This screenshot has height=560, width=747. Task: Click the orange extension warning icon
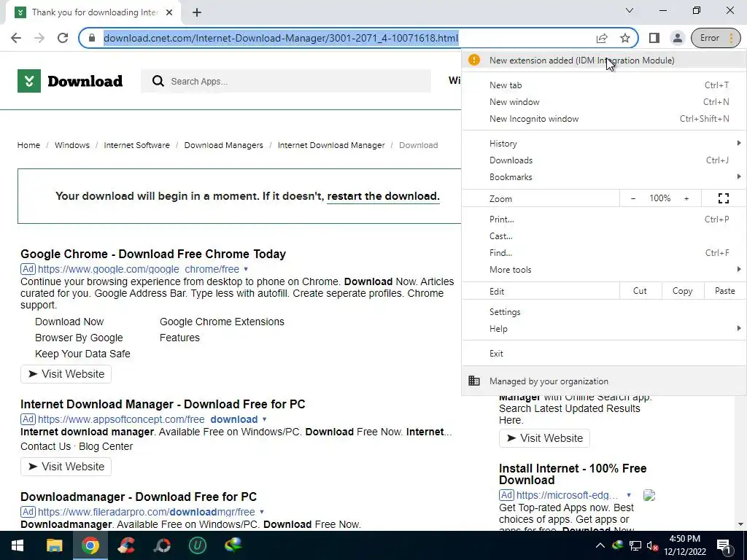474,60
